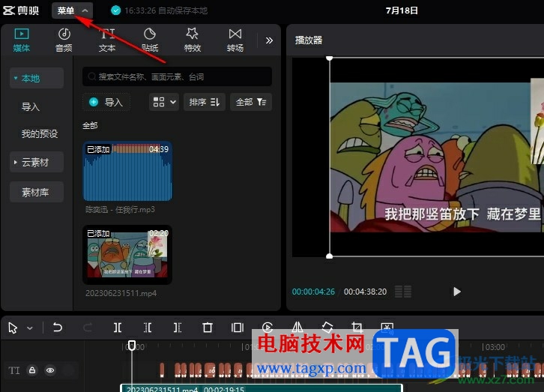
Task: Click the auto-save status checkmark icon
Action: point(115,10)
